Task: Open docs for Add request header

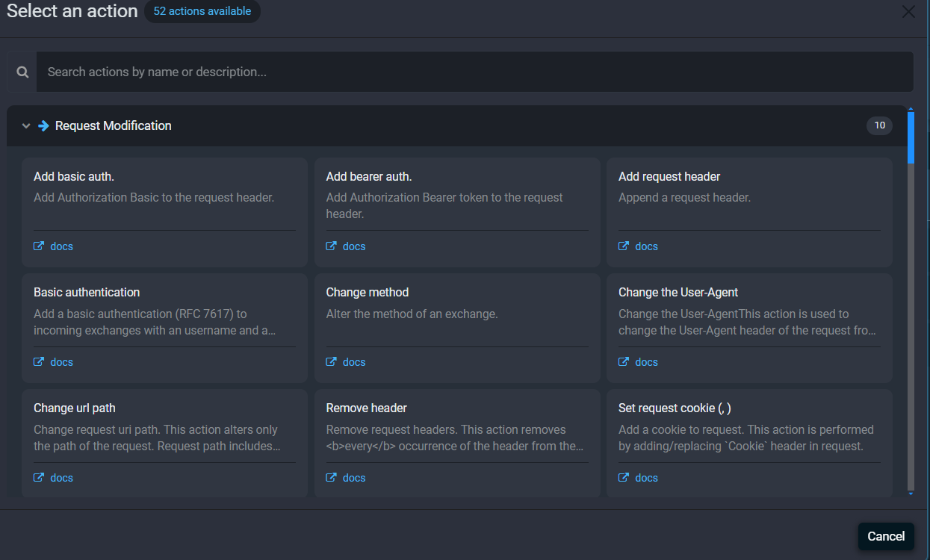Action: 646,246
